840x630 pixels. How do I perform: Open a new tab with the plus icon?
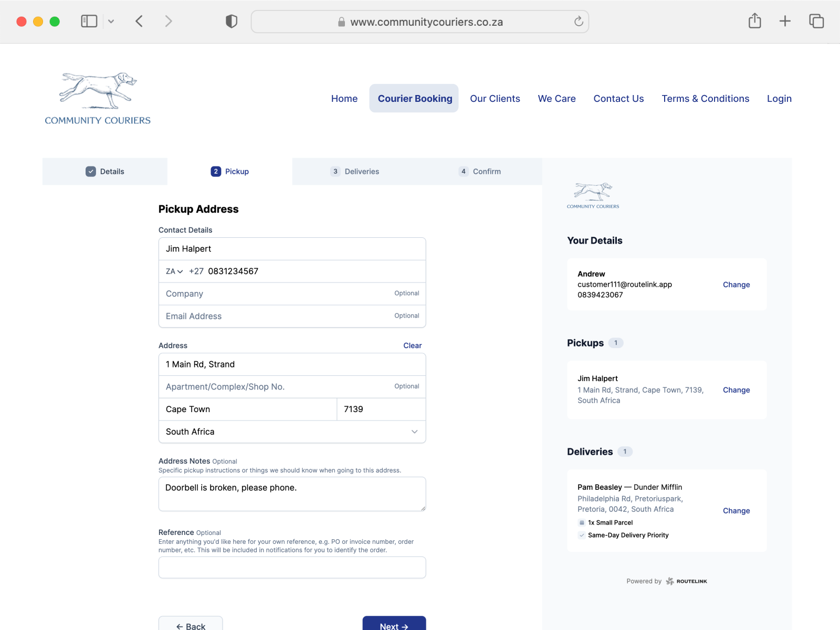click(x=785, y=21)
